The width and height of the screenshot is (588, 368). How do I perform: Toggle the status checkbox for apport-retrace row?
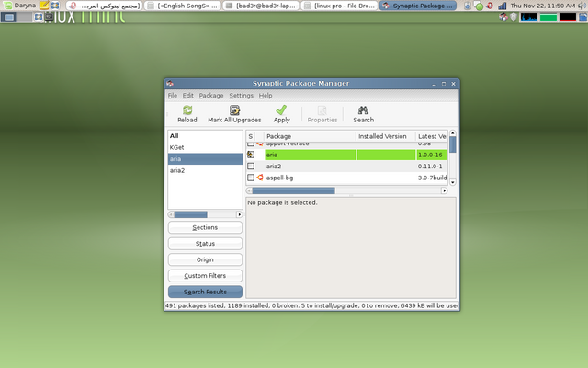(251, 144)
